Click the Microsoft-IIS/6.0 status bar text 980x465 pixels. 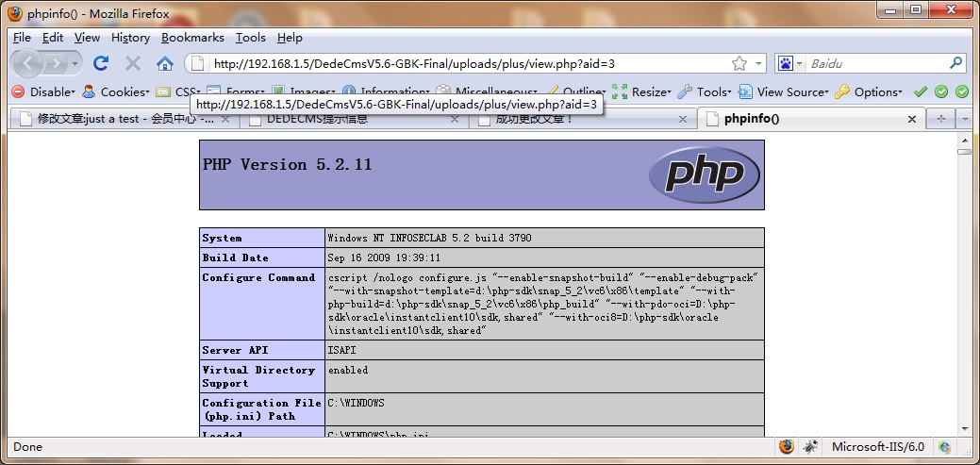click(x=877, y=447)
